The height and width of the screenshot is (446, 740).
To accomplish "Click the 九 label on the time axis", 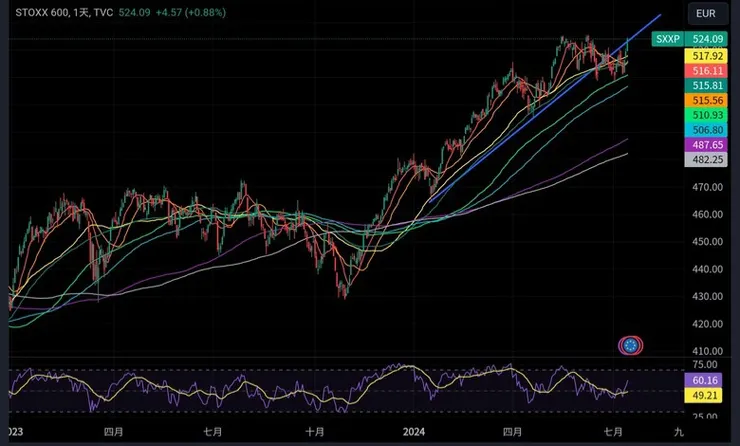I will (x=679, y=431).
